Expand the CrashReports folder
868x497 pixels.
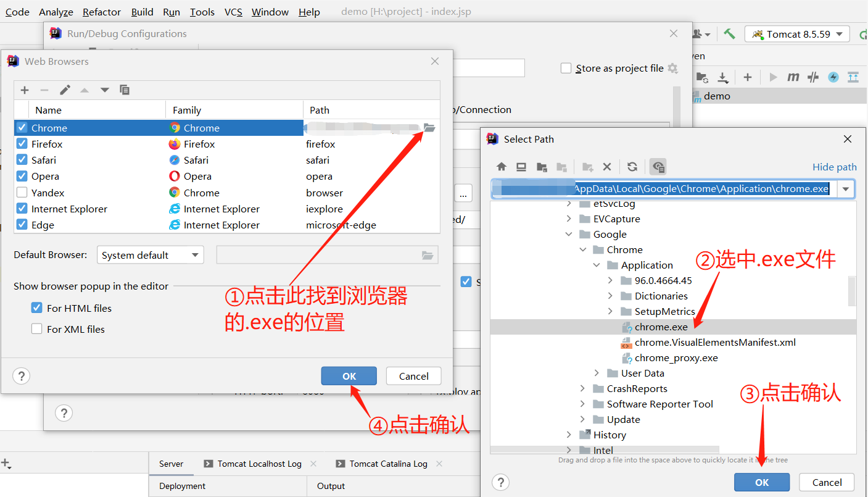pos(582,388)
